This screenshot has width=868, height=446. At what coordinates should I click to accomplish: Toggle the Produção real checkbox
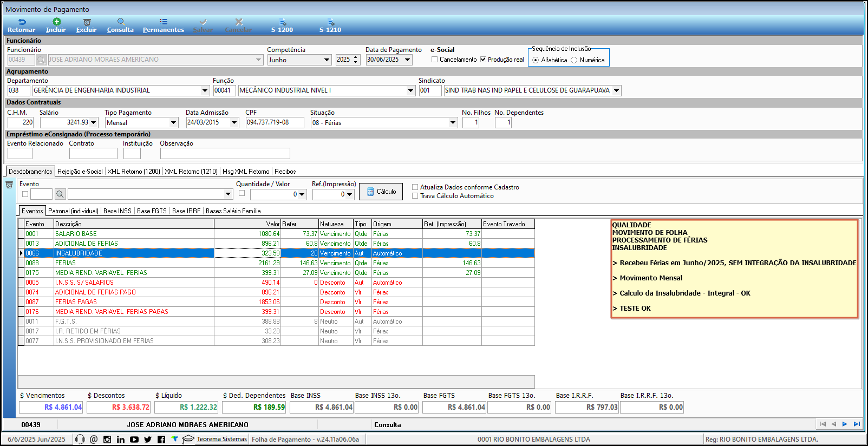pos(483,60)
